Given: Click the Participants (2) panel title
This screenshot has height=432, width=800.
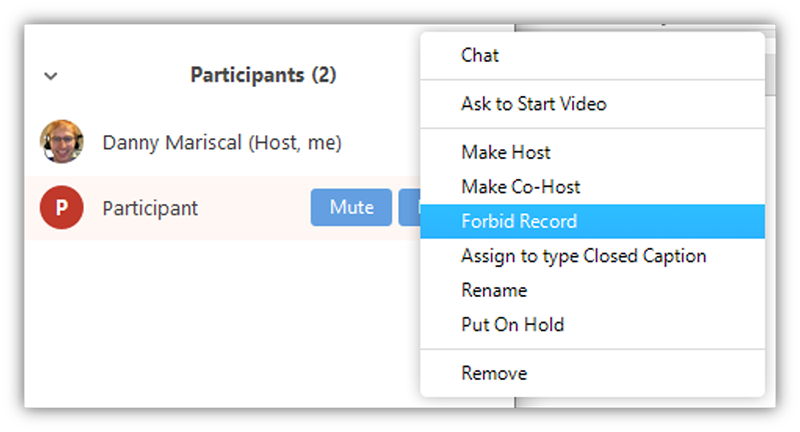Looking at the screenshot, I should pos(263,75).
